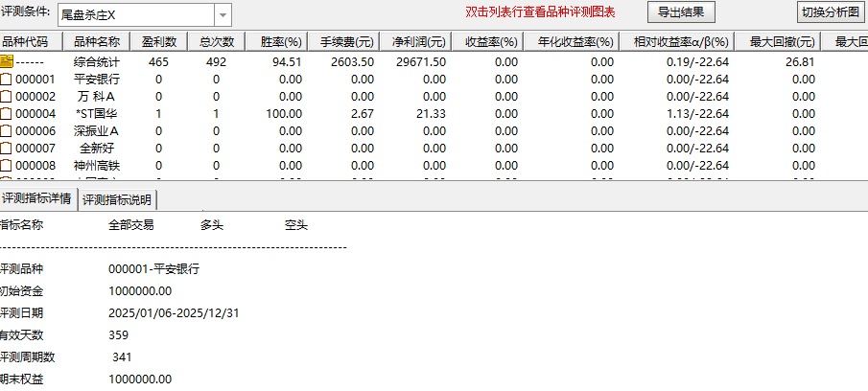
Task: Click *ST国华 win rate 100.00
Action: 284,114
